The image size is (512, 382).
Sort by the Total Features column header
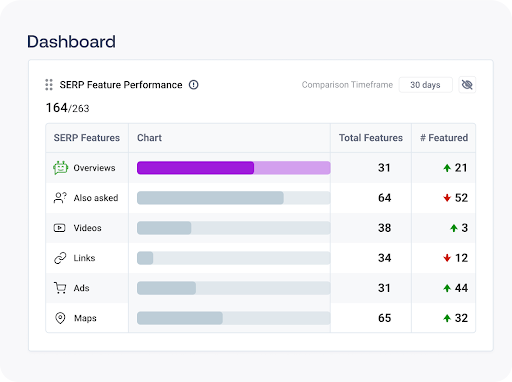coord(371,138)
